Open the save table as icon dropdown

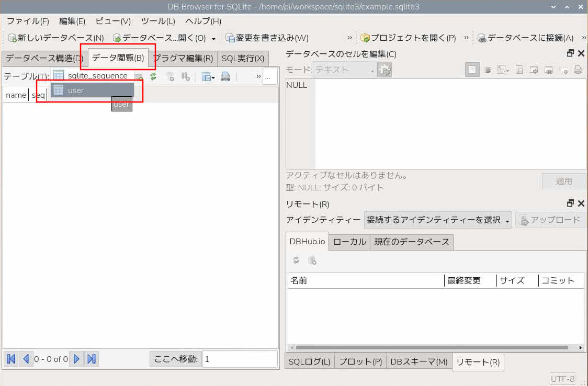click(208, 77)
